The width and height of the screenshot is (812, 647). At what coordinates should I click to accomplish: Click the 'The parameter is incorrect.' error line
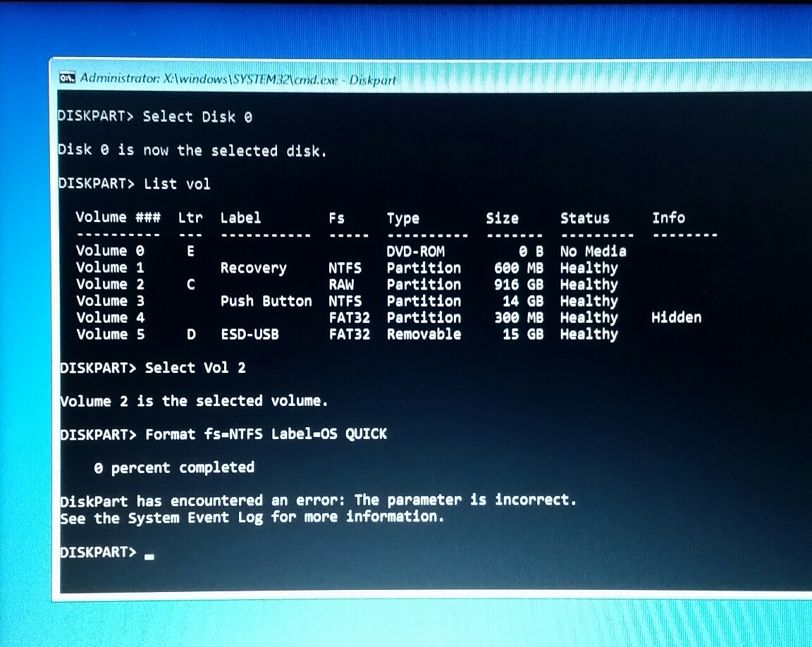318,500
